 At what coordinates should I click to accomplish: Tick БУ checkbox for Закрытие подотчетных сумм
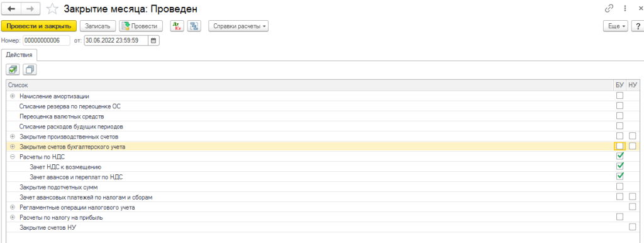pyautogui.click(x=619, y=187)
